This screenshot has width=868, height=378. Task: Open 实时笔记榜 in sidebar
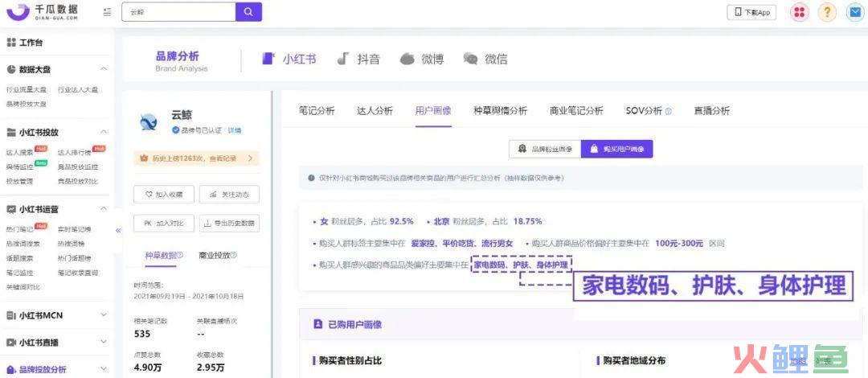pos(75,229)
